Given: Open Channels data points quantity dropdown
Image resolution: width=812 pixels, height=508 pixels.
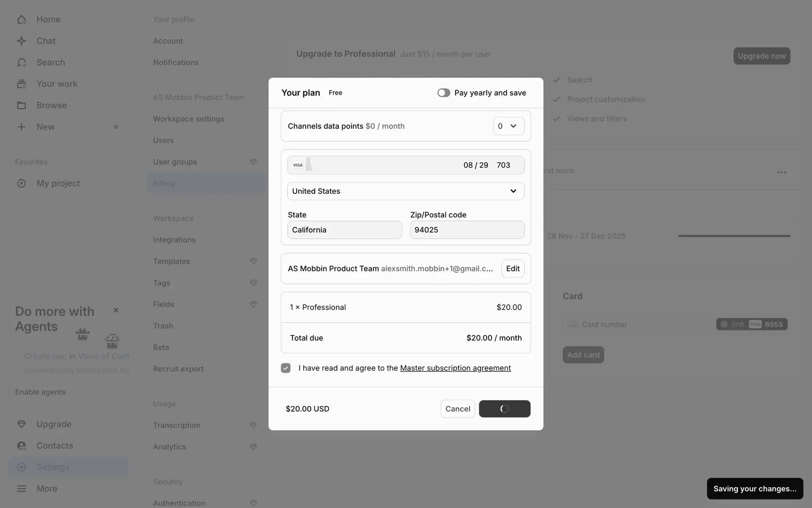Looking at the screenshot, I should (x=508, y=126).
